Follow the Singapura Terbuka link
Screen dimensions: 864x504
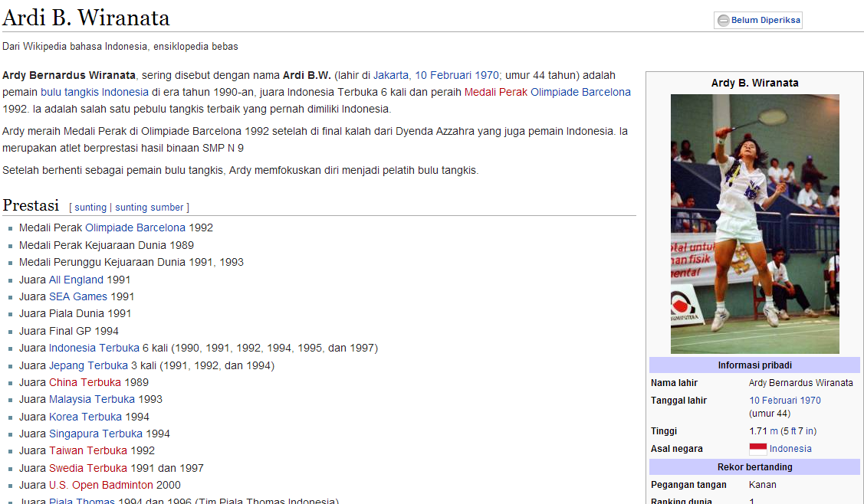pyautogui.click(x=96, y=434)
